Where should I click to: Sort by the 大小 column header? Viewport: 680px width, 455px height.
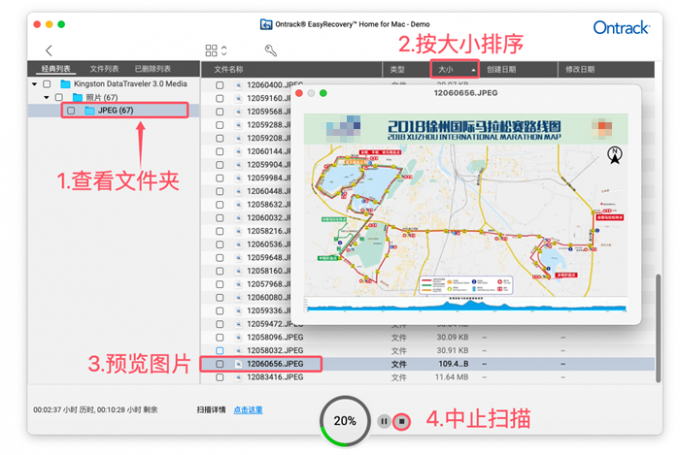(454, 69)
